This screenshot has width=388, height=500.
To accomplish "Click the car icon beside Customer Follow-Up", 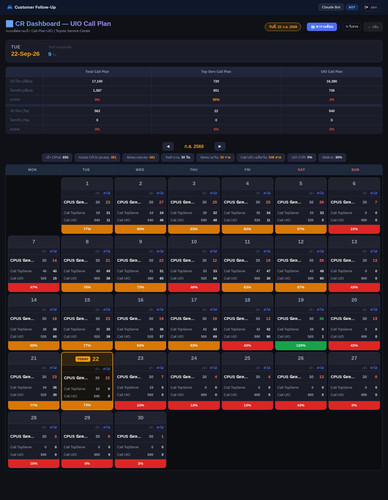I will tap(10, 7).
